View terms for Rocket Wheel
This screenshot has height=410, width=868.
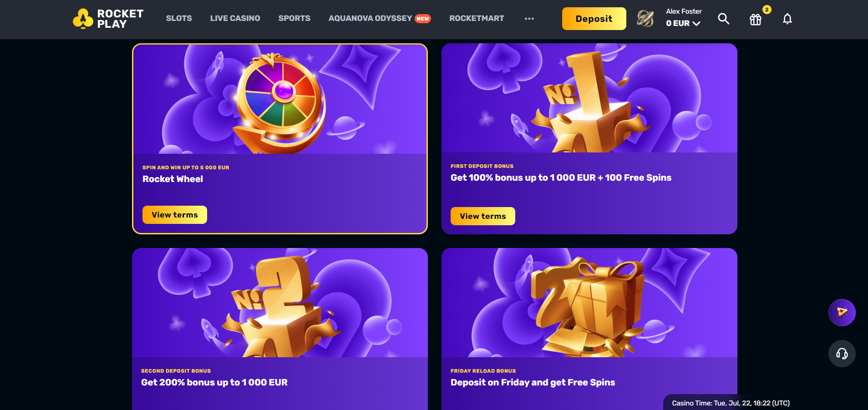175,215
